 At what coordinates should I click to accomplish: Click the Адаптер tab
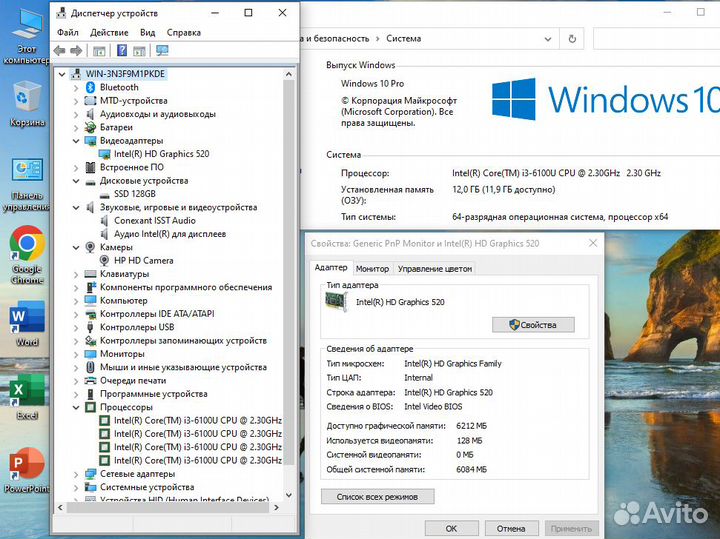[x=331, y=267]
